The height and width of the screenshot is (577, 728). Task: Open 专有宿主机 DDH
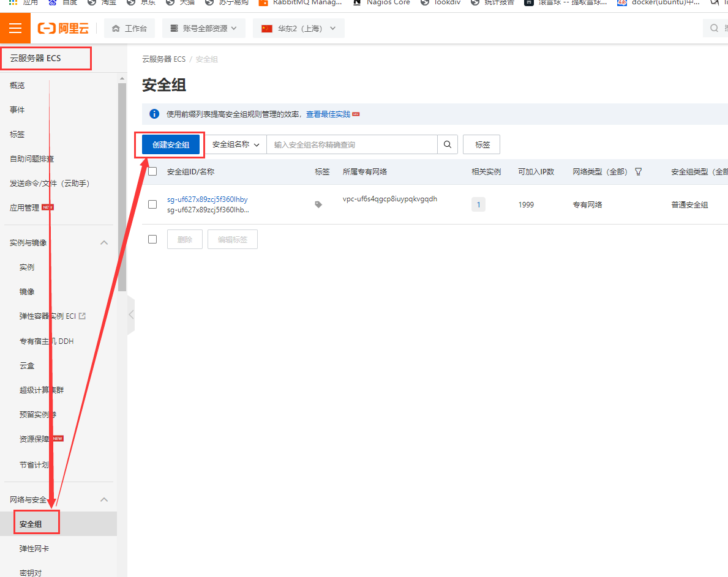[47, 341]
